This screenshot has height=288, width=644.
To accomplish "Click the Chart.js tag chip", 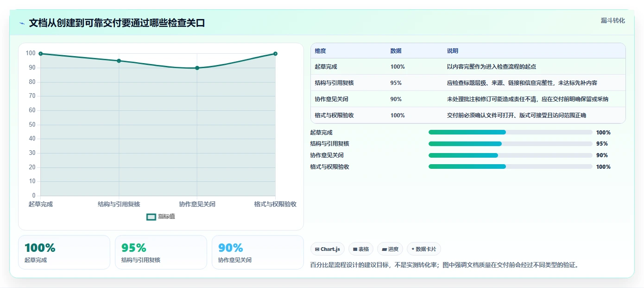I will (327, 249).
